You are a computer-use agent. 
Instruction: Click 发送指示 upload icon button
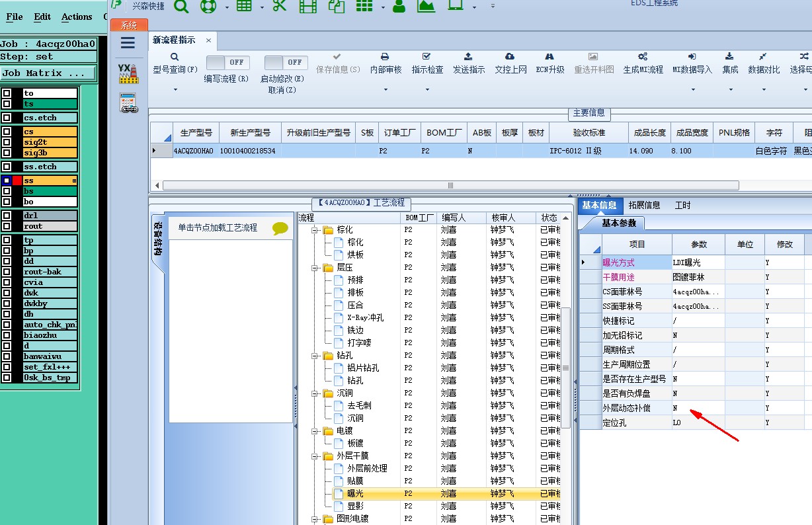point(469,63)
